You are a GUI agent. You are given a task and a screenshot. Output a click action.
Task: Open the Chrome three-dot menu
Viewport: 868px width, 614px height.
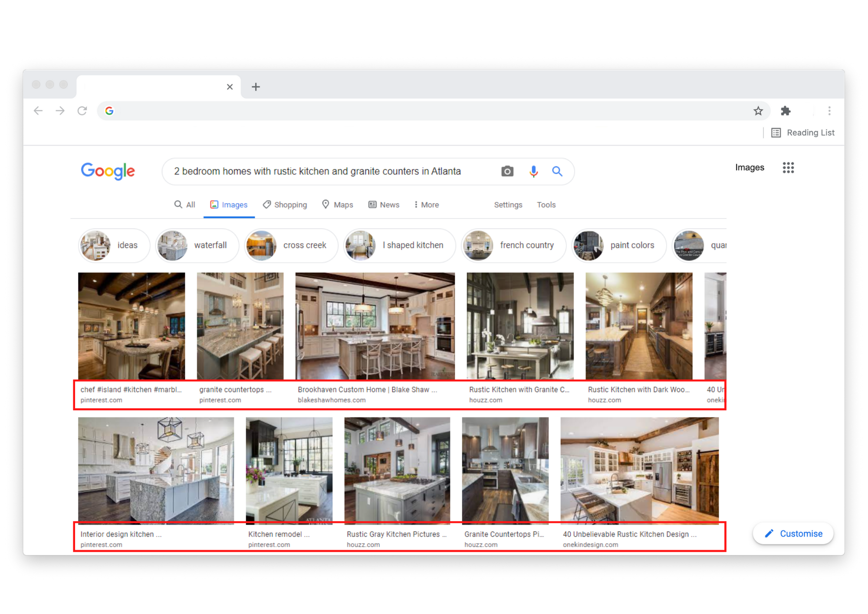[829, 111]
